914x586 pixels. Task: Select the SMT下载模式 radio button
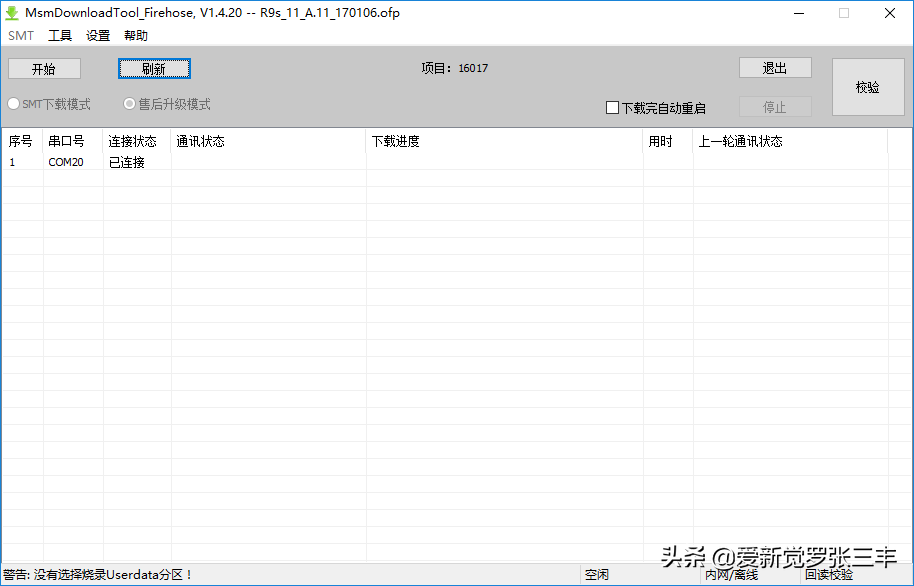[x=49, y=104]
